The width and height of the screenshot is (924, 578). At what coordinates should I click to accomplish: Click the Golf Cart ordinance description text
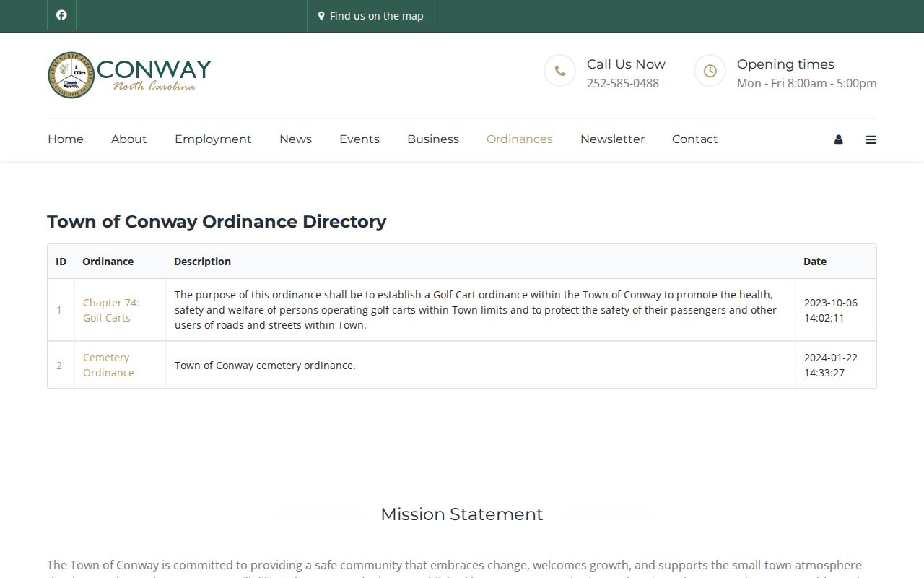point(476,310)
